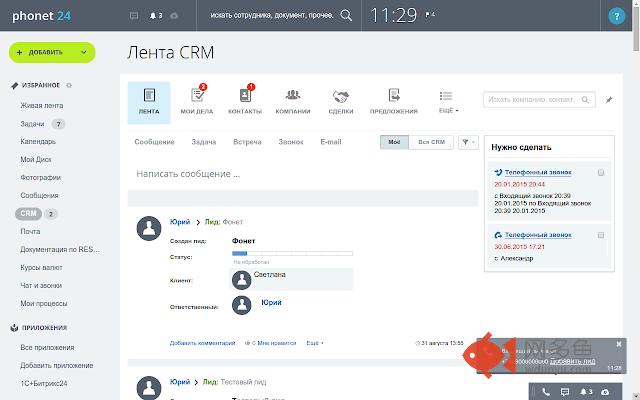Select the Встреча tab
Screen dimensions: 640x400
(247, 142)
